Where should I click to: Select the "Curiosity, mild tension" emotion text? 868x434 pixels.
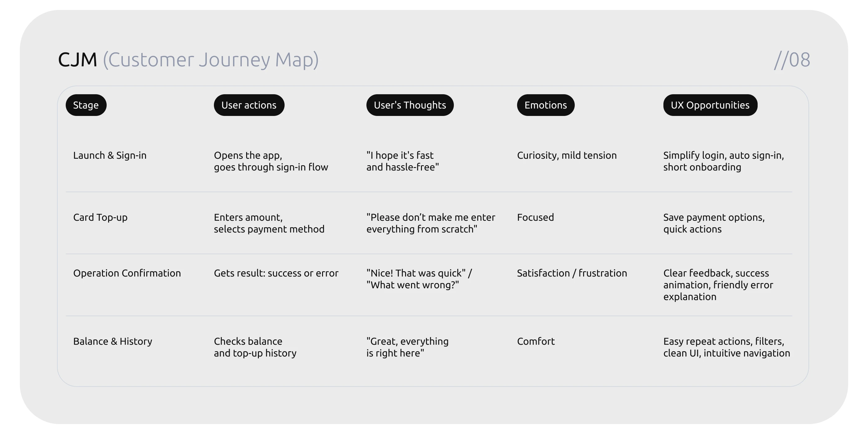coord(567,155)
